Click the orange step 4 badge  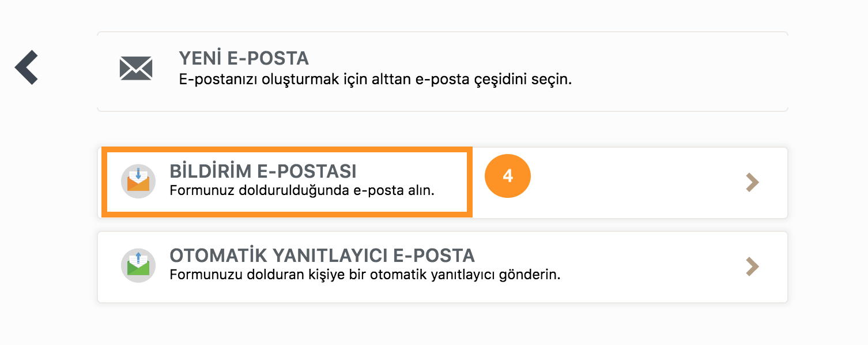508,176
